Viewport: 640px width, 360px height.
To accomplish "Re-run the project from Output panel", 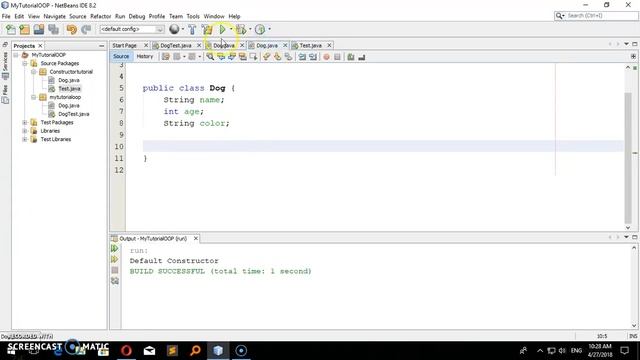I will click(115, 249).
